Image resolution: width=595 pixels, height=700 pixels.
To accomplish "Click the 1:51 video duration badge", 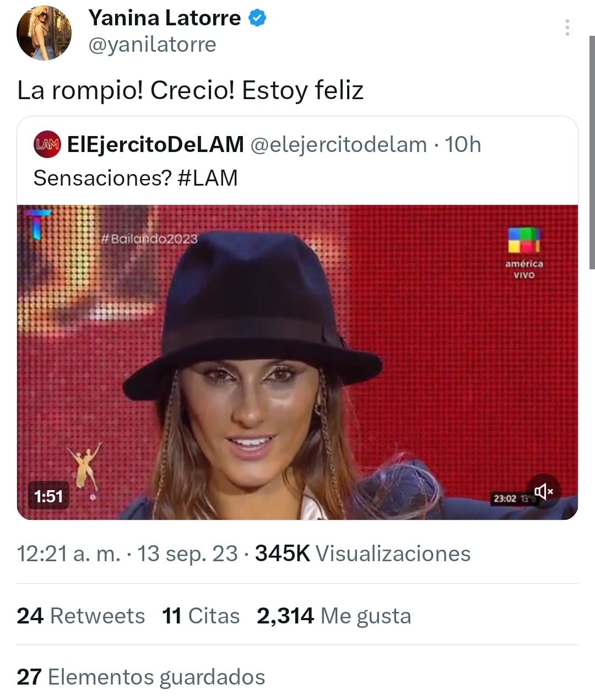I will tap(48, 496).
